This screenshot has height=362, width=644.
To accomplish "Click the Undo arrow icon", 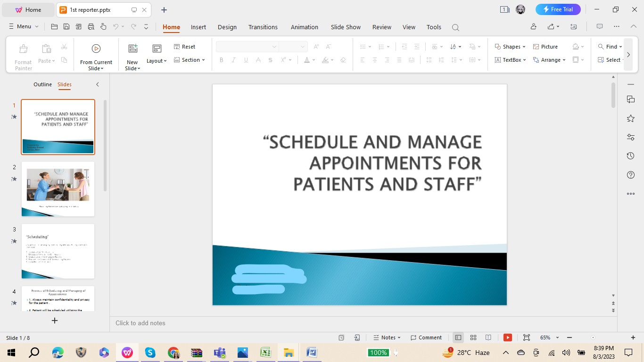I will click(x=116, y=27).
